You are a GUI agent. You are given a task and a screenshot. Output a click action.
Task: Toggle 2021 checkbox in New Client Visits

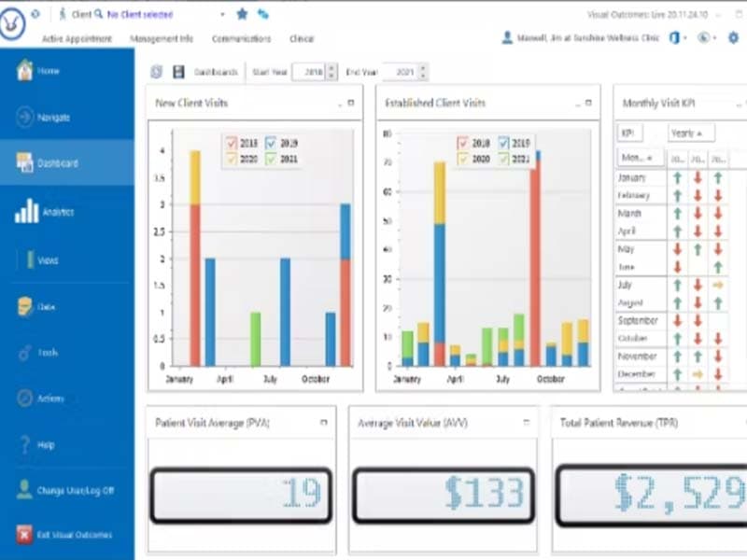pos(271,159)
